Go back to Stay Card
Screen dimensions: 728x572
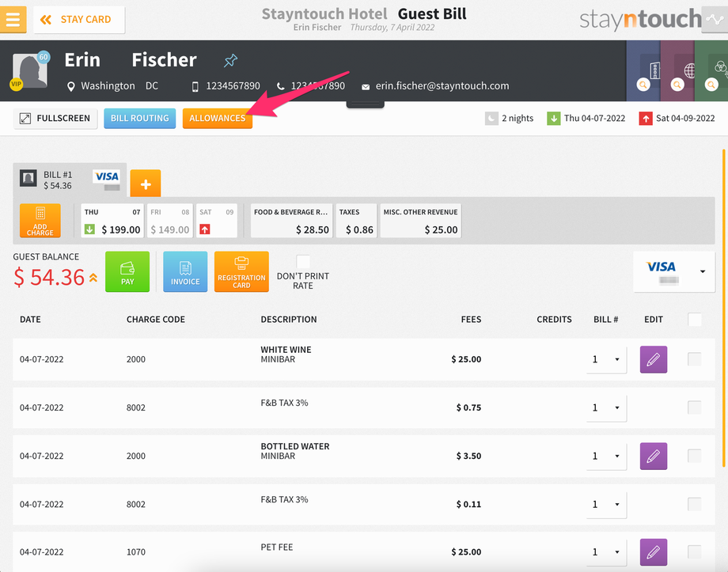coord(79,20)
